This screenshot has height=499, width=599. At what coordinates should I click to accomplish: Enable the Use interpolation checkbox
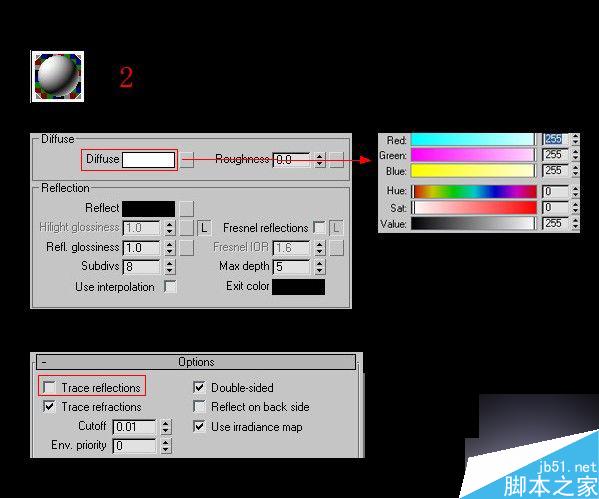click(x=170, y=286)
